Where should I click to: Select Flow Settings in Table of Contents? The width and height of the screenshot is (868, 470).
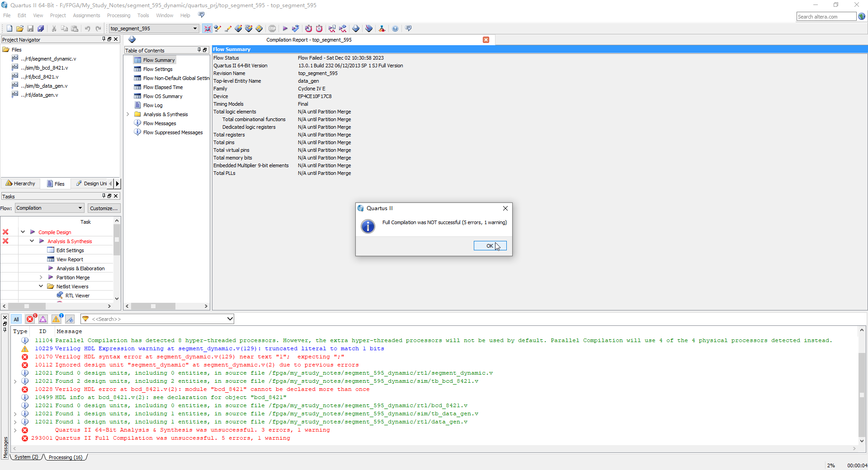[158, 69]
